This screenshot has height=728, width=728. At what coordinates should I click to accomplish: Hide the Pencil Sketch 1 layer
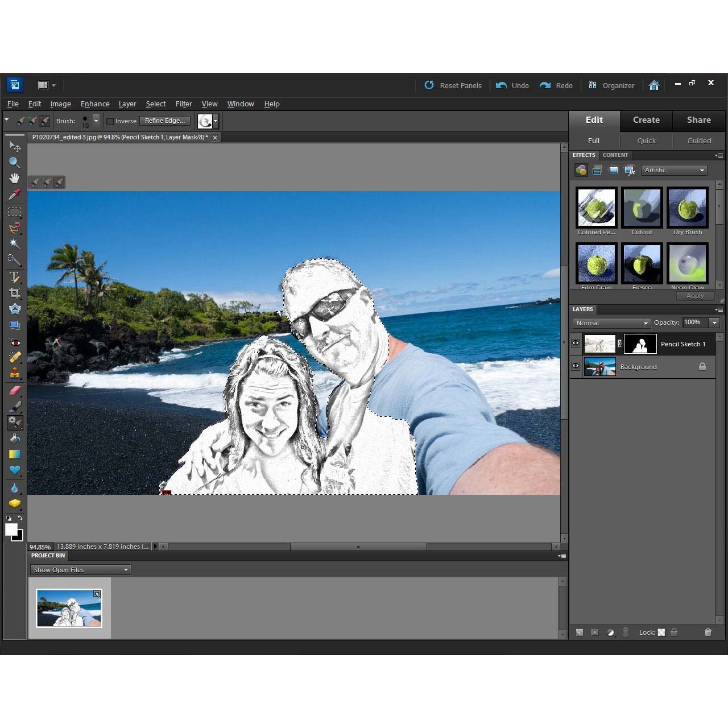576,344
